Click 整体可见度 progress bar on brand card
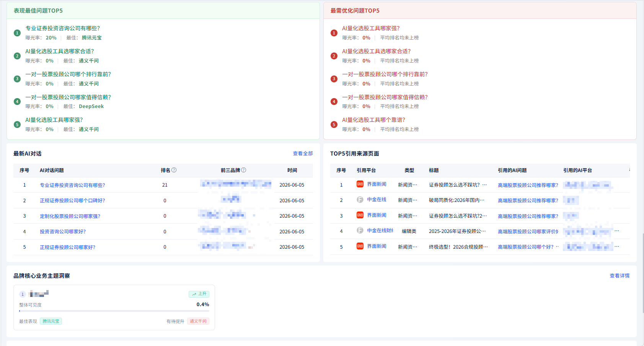Screen dimensions: 644x346 [114, 311]
